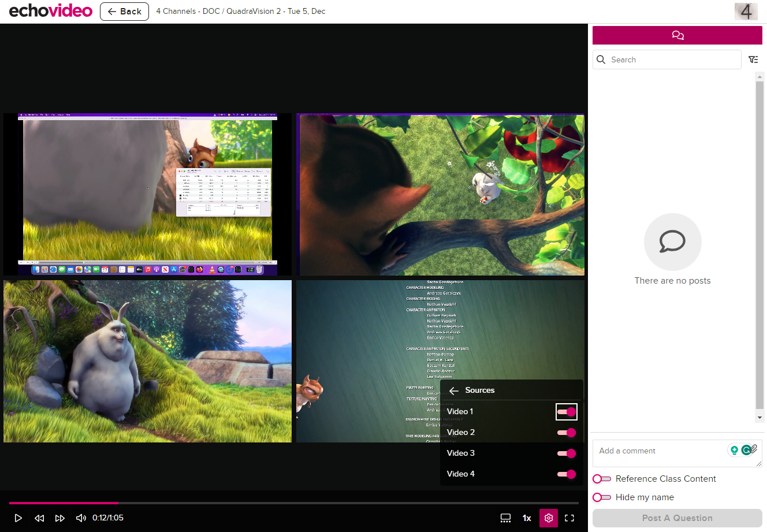Select the bottom-left bunny video pane
Viewport: 767px width, 532px height.
tap(147, 362)
